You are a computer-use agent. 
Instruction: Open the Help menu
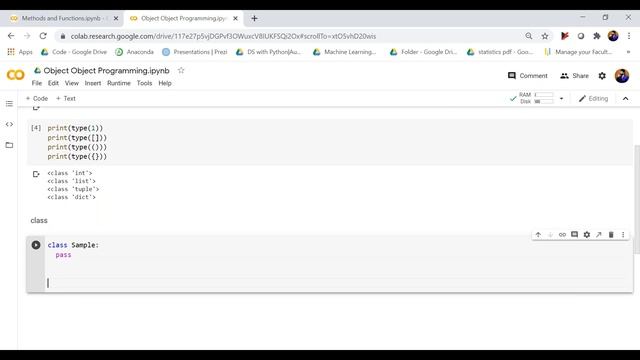165,83
